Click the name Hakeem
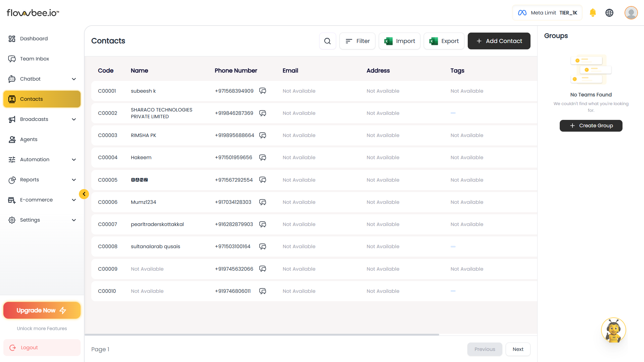Image resolution: width=644 pixels, height=362 pixels. click(141, 157)
